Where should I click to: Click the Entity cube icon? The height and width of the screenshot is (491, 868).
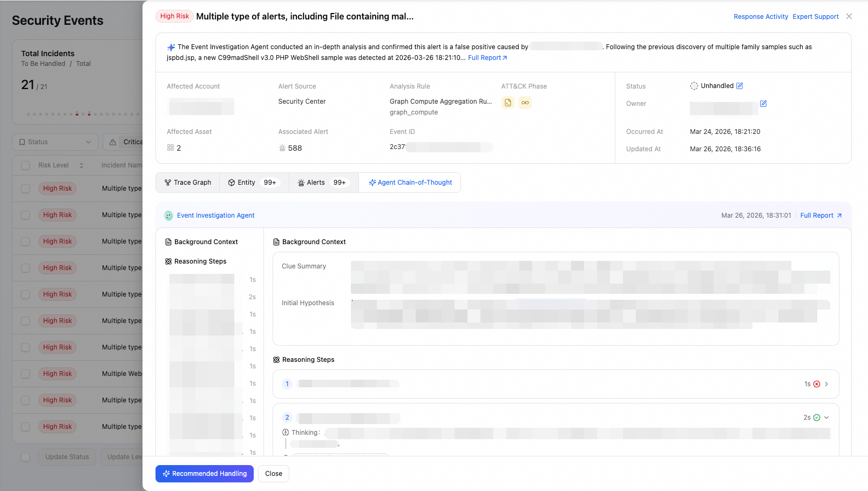point(232,183)
